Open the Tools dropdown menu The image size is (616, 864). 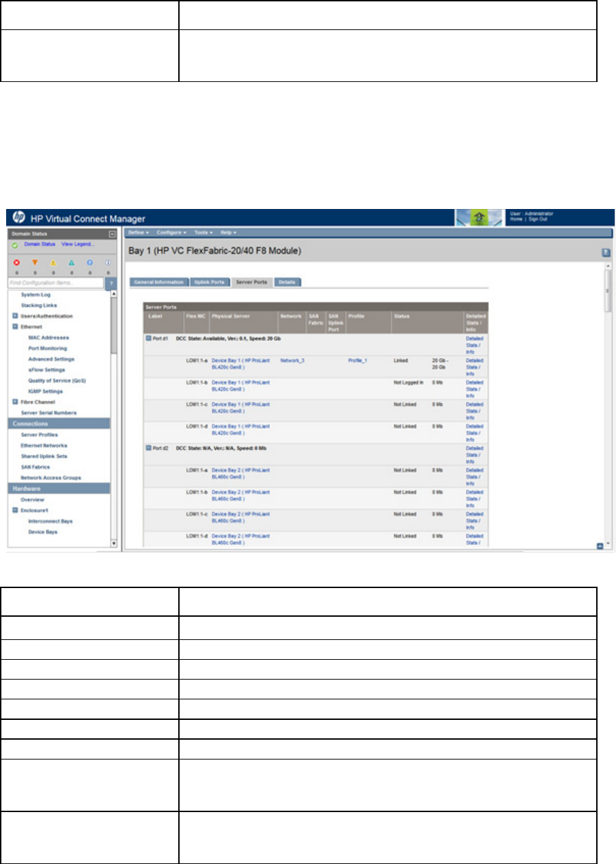pyautogui.click(x=204, y=233)
